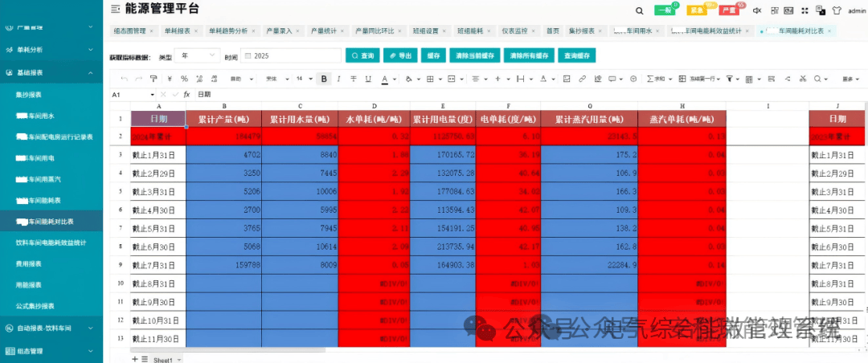
Task: Click the undo arrow in the toolbar
Action: pyautogui.click(x=124, y=80)
